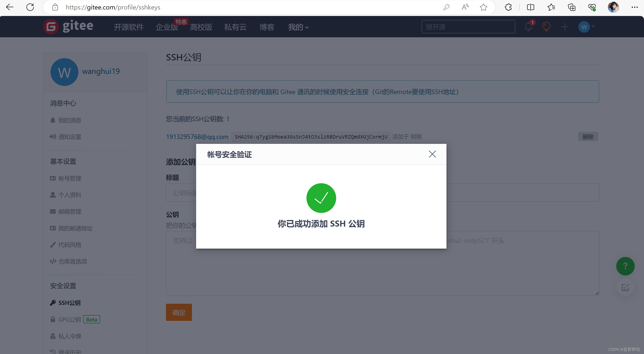Image resolution: width=644 pixels, height=354 pixels.
Task: Close the 帐号安全验证 dialog
Action: pos(432,154)
